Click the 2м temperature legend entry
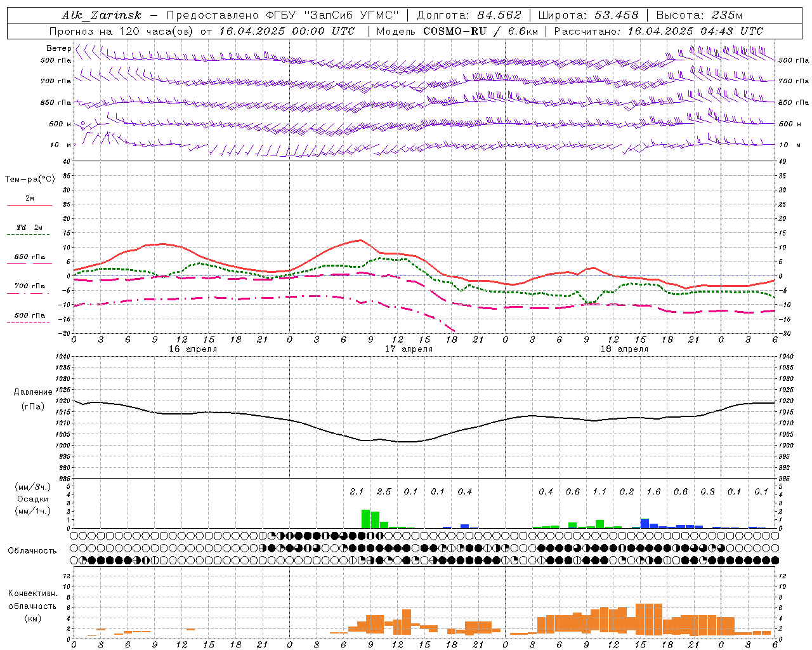Image resolution: width=812 pixels, height=650 pixels. point(29,199)
